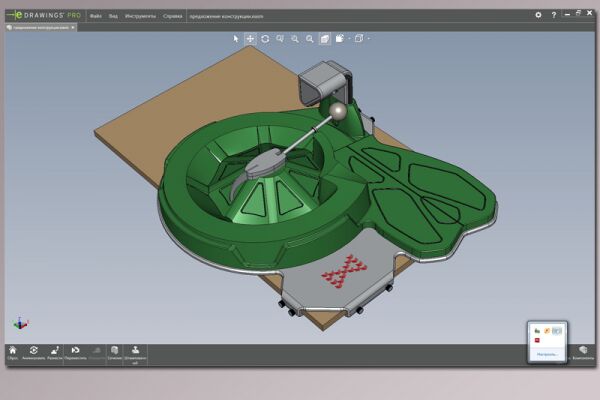This screenshot has height=400, width=600.
Task: Click the Разнести explode tool
Action: pos(55,353)
